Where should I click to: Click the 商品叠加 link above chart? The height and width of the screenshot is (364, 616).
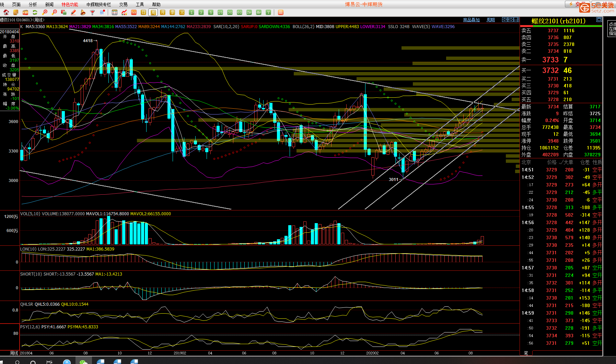point(471,20)
